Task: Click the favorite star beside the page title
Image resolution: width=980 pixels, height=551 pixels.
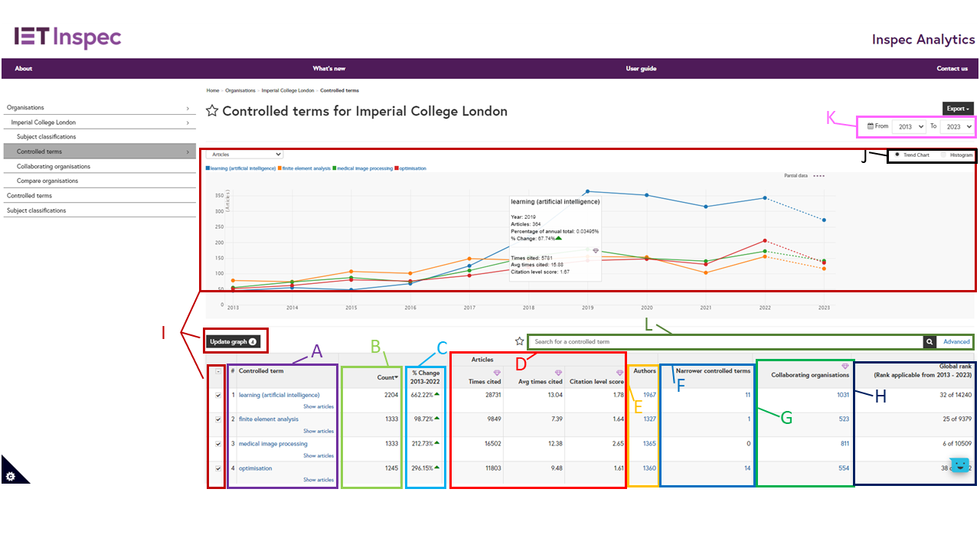Action: [212, 111]
